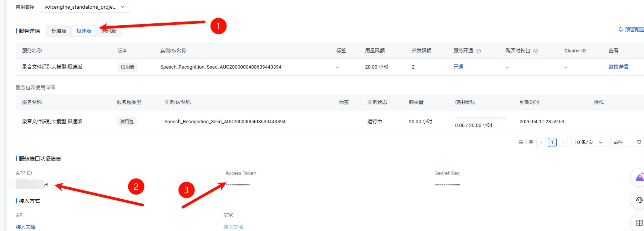Open the SDK 接入文档 link

pyautogui.click(x=233, y=227)
